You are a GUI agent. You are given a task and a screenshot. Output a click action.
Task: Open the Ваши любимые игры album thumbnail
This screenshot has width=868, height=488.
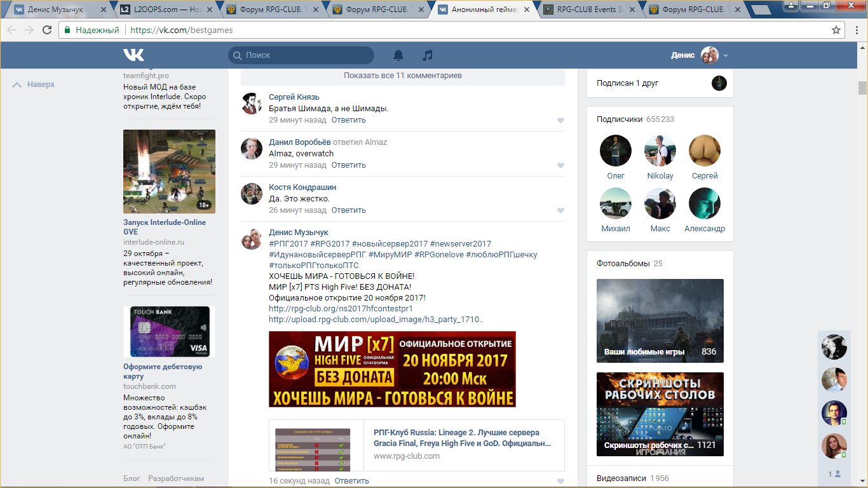[x=660, y=321]
